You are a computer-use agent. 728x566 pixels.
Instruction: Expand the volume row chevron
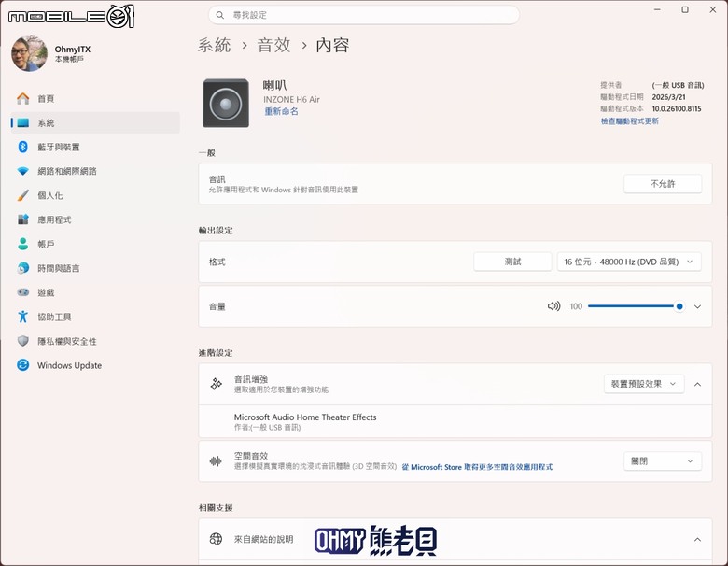[697, 306]
